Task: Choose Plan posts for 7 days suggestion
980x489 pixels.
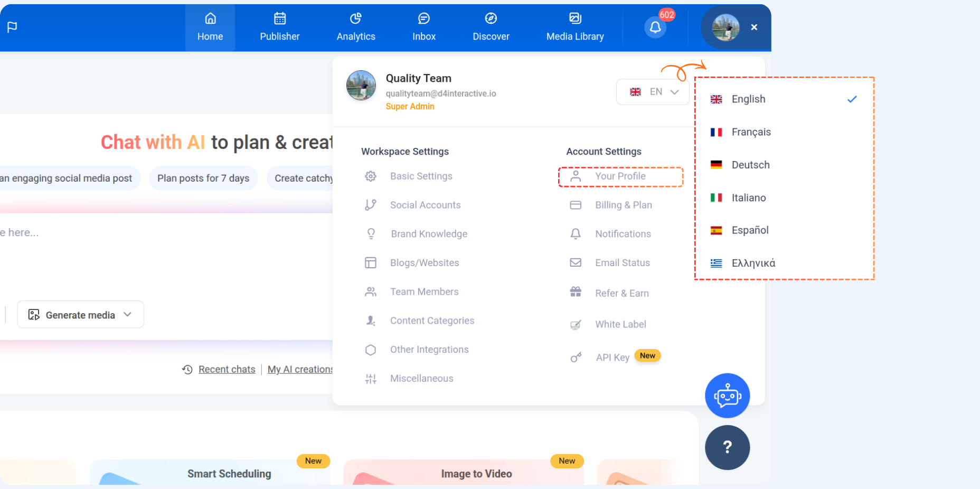Action: point(203,178)
